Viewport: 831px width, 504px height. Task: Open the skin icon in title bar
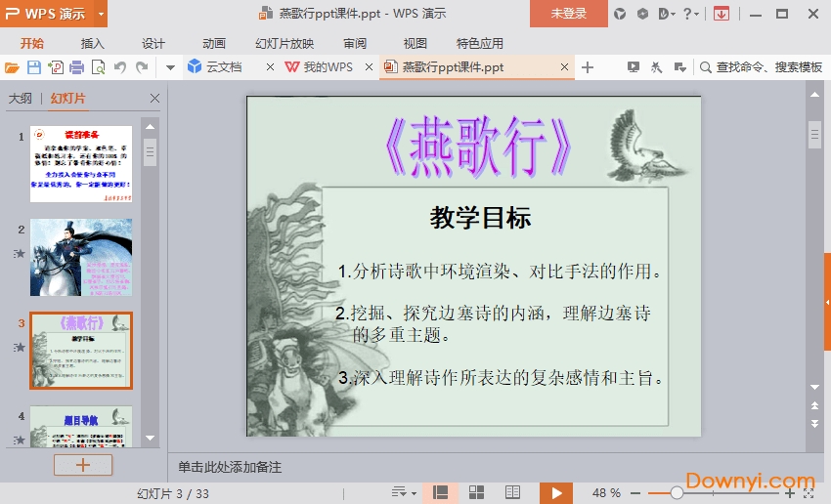pos(620,14)
